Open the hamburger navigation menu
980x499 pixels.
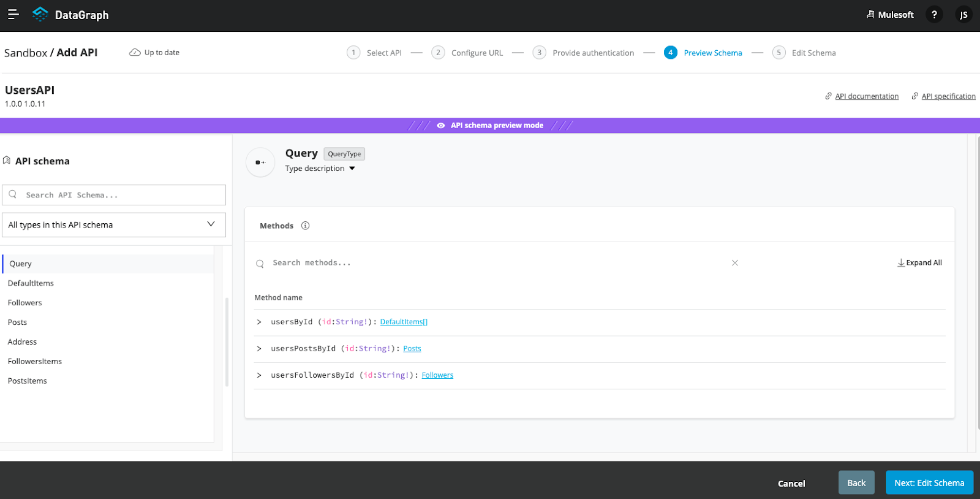pyautogui.click(x=13, y=14)
